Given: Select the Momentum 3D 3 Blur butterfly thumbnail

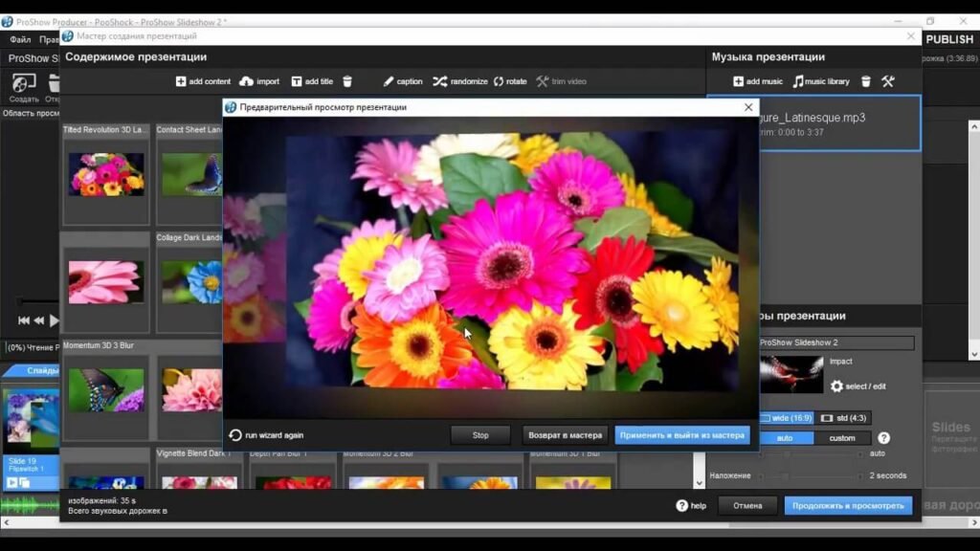Looking at the screenshot, I should 106,390.
